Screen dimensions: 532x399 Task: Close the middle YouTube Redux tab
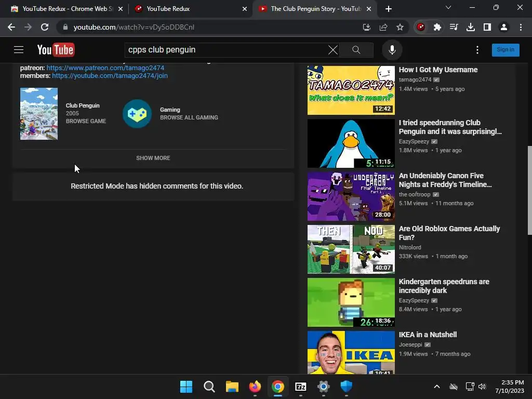pyautogui.click(x=245, y=9)
